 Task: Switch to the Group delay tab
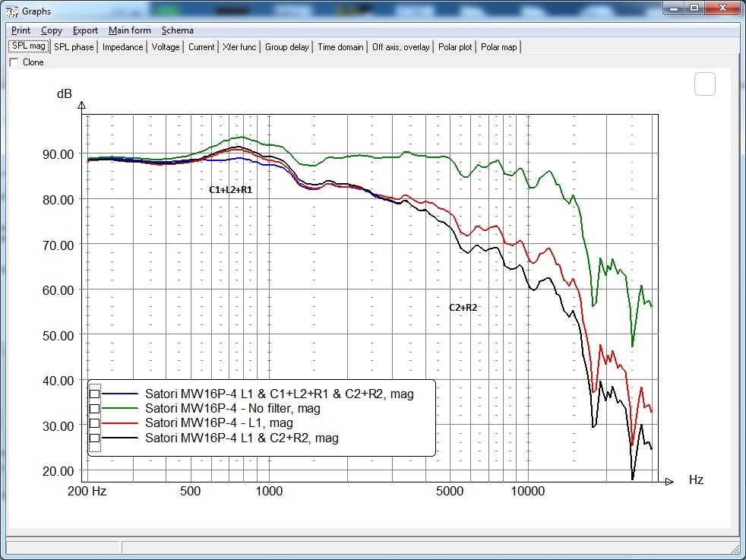pos(287,46)
